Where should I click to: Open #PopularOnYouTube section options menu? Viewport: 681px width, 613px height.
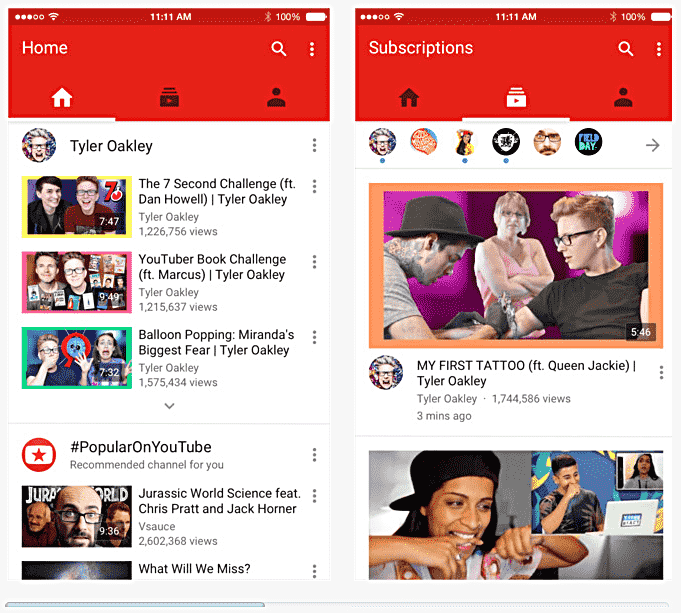point(314,455)
